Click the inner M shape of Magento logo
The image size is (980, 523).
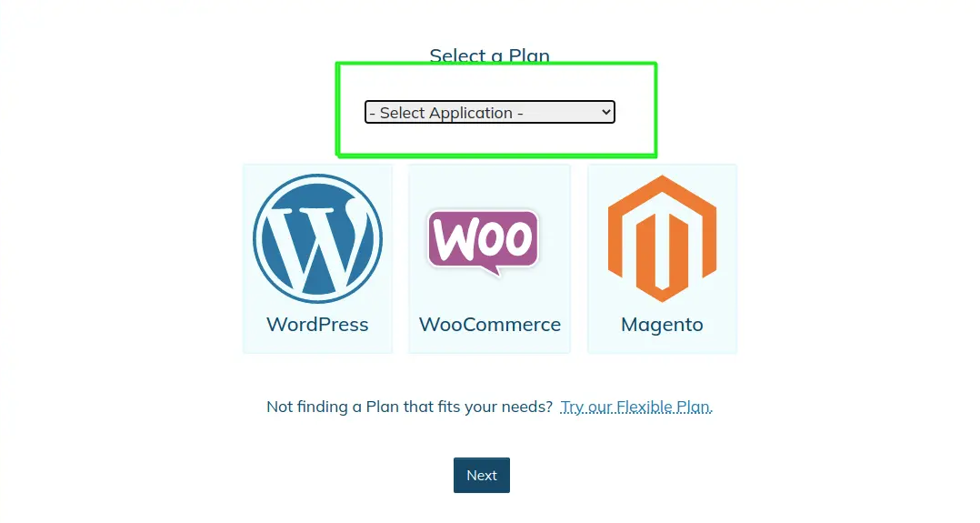(662, 247)
